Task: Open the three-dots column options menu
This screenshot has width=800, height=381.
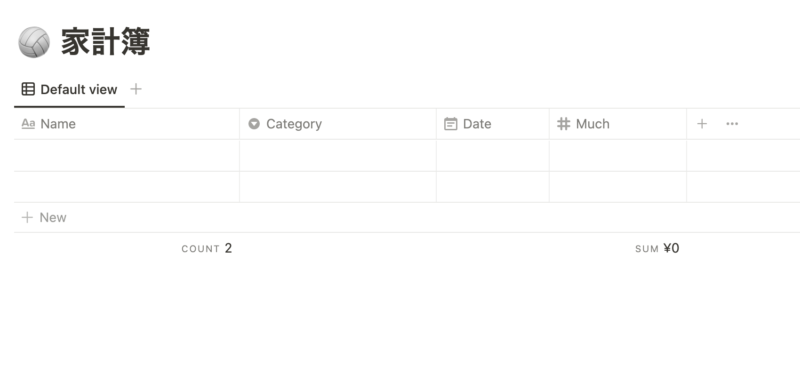Action: click(x=732, y=123)
